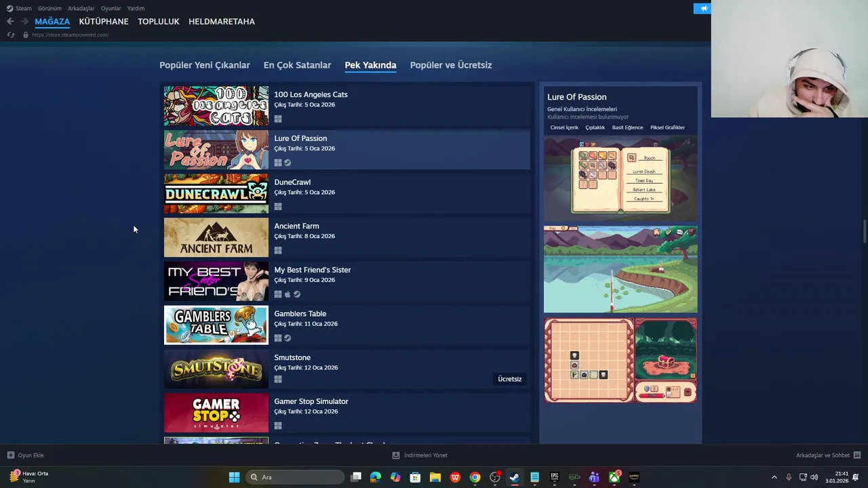Click the Gamblers Table thumbnail
The image size is (868, 488).
click(x=216, y=325)
